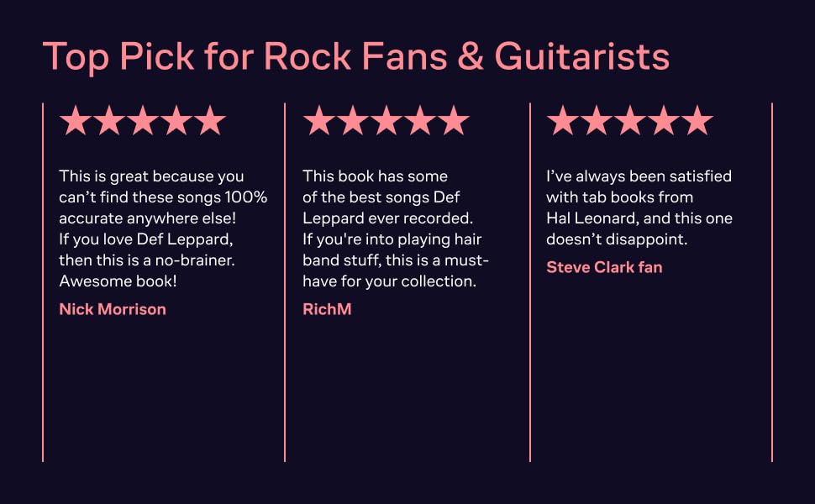
Task: Click the fifth star above Nick Morrison's review
Action: tap(210, 121)
